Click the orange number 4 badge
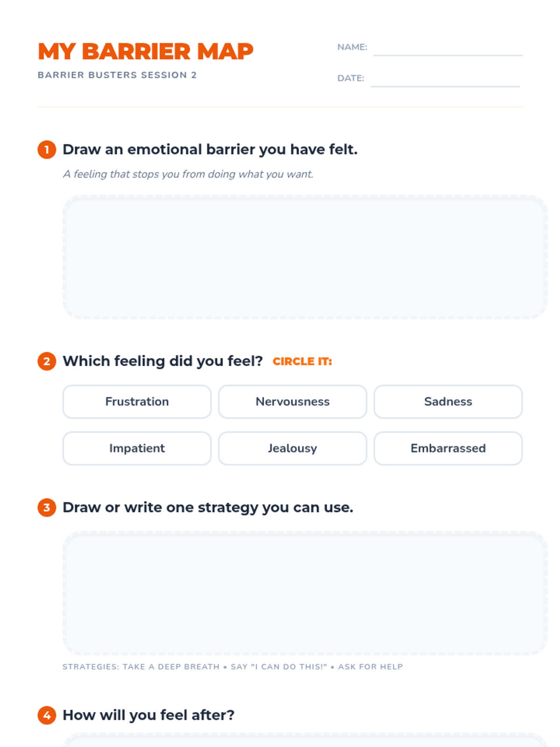This screenshot has height=747, width=560. 47,715
